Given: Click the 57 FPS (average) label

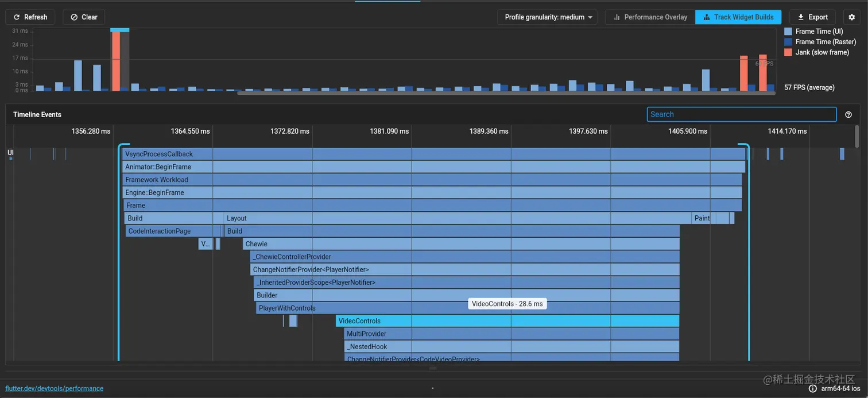Looking at the screenshot, I should point(809,87).
